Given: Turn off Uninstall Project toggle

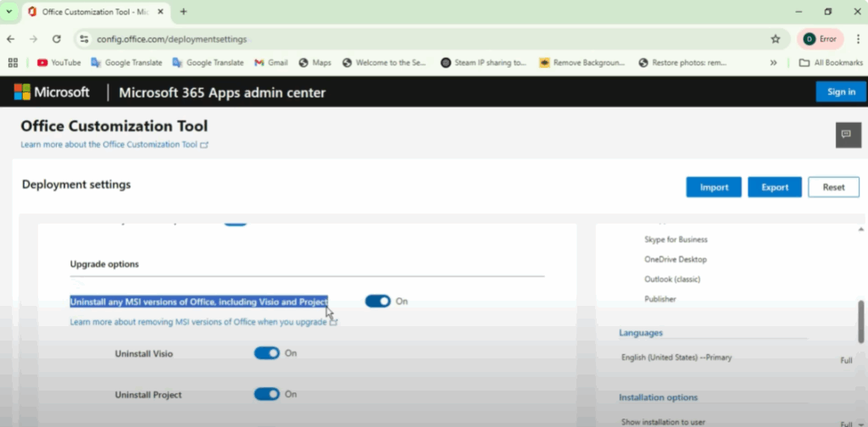Looking at the screenshot, I should pos(267,394).
